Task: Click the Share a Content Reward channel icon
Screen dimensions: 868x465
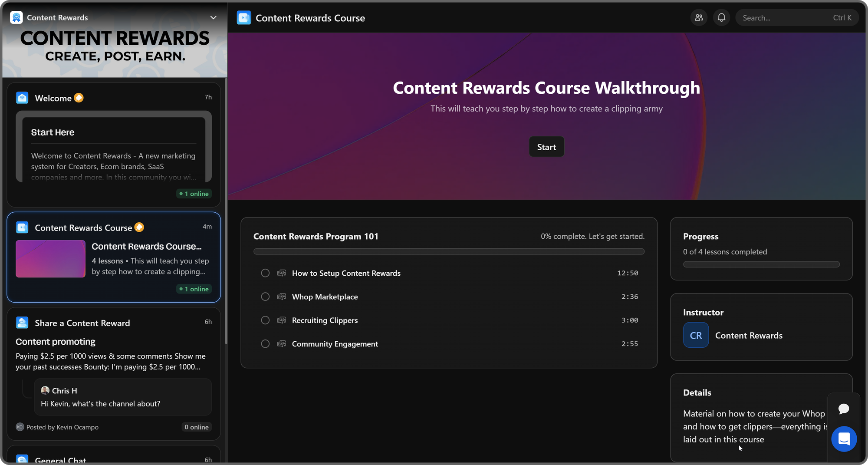Action: pyautogui.click(x=22, y=323)
